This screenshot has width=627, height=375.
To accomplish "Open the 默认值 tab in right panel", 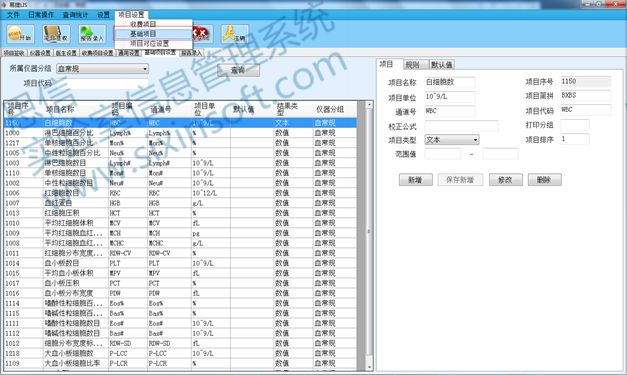I will pos(441,64).
